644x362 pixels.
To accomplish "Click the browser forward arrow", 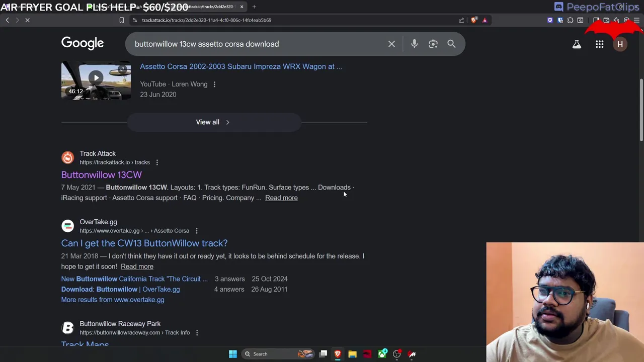I will (x=17, y=20).
